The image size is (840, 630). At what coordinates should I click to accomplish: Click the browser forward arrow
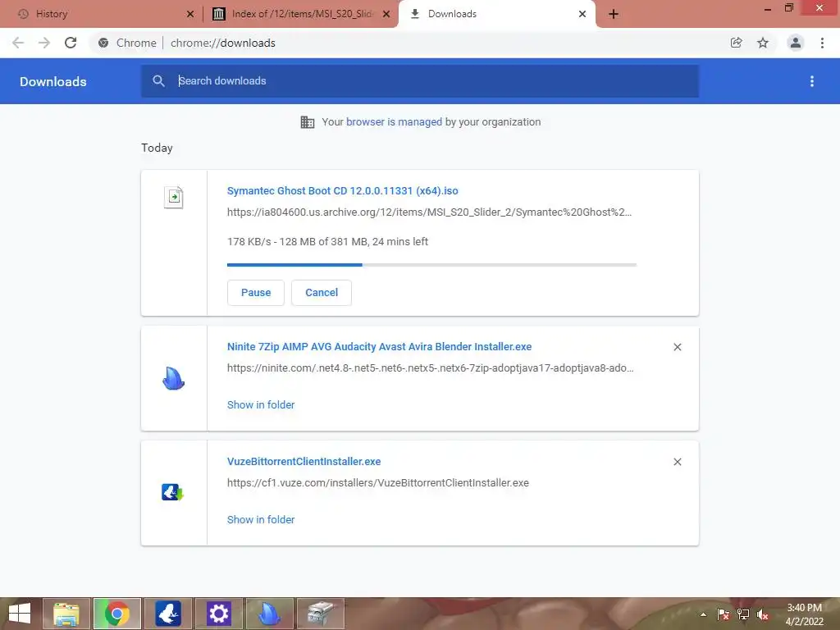(44, 43)
